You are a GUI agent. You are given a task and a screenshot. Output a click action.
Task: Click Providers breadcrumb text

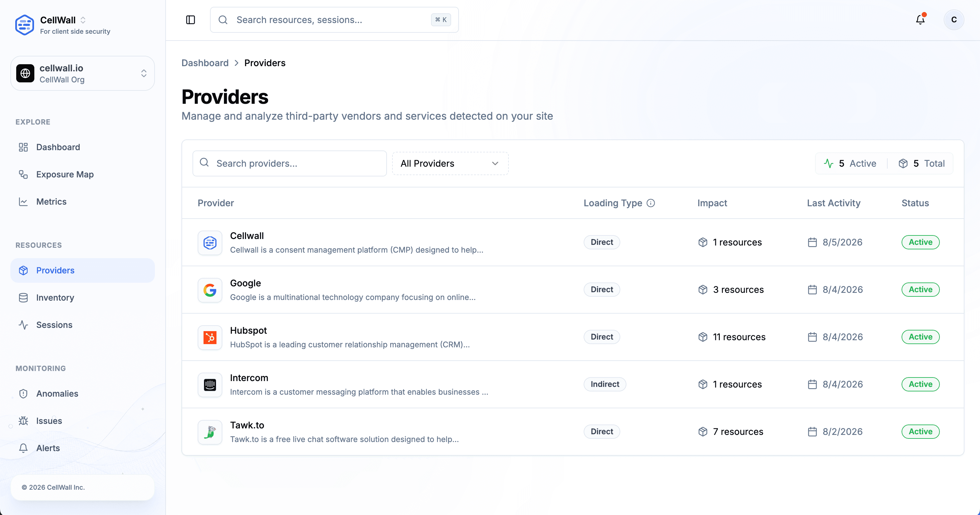pos(265,63)
